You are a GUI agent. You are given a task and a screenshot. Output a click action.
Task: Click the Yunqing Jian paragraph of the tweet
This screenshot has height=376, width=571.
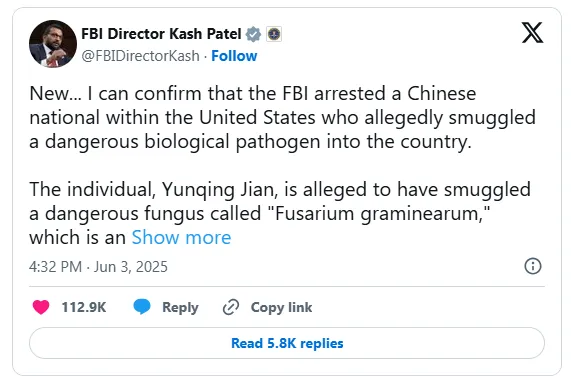click(280, 213)
